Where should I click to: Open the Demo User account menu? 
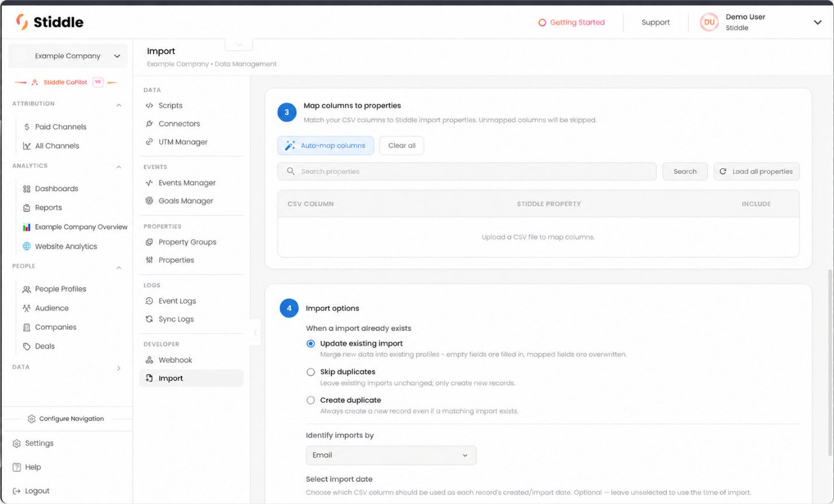point(761,22)
